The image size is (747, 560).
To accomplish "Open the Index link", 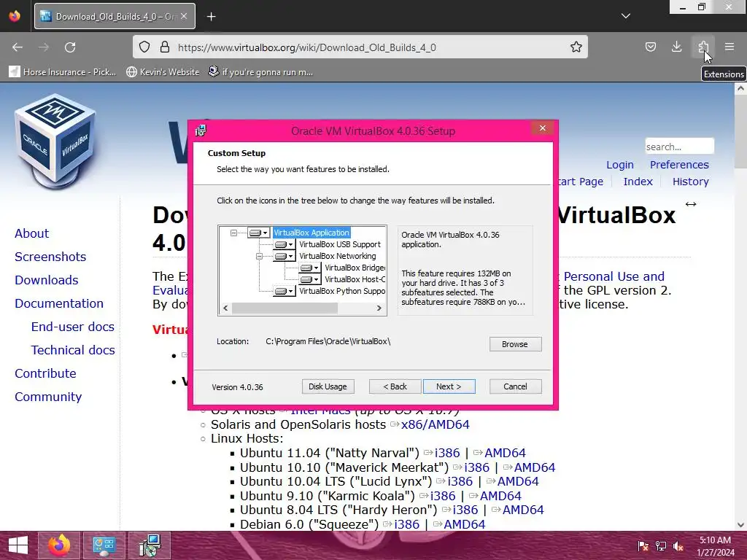I will pos(638,182).
